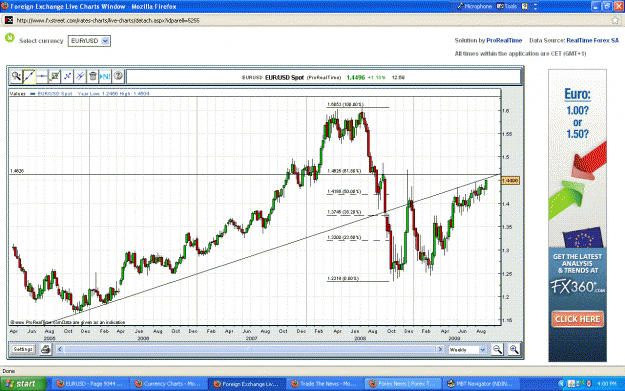Click the yellow current price axis label
Image resolution: width=625 pixels, height=391 pixels.
pos(510,181)
